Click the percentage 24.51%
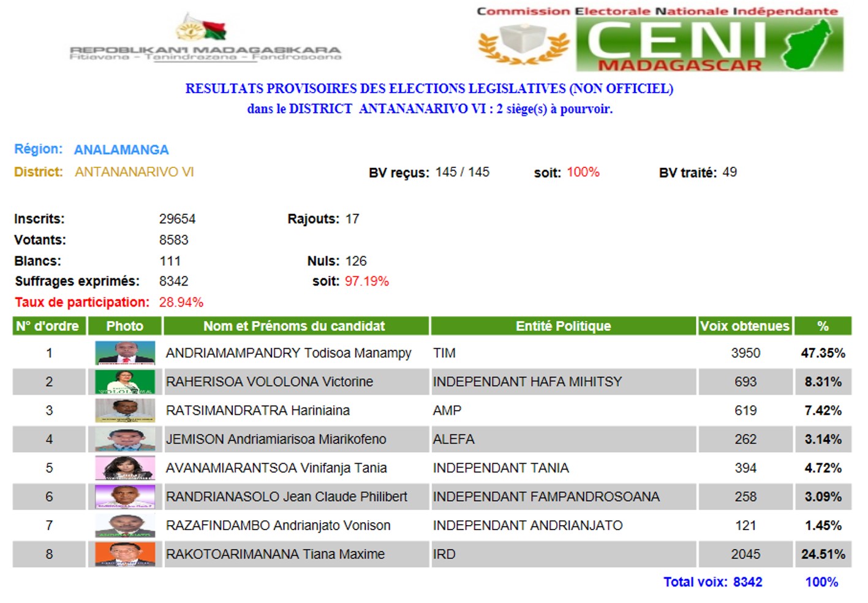 point(823,555)
